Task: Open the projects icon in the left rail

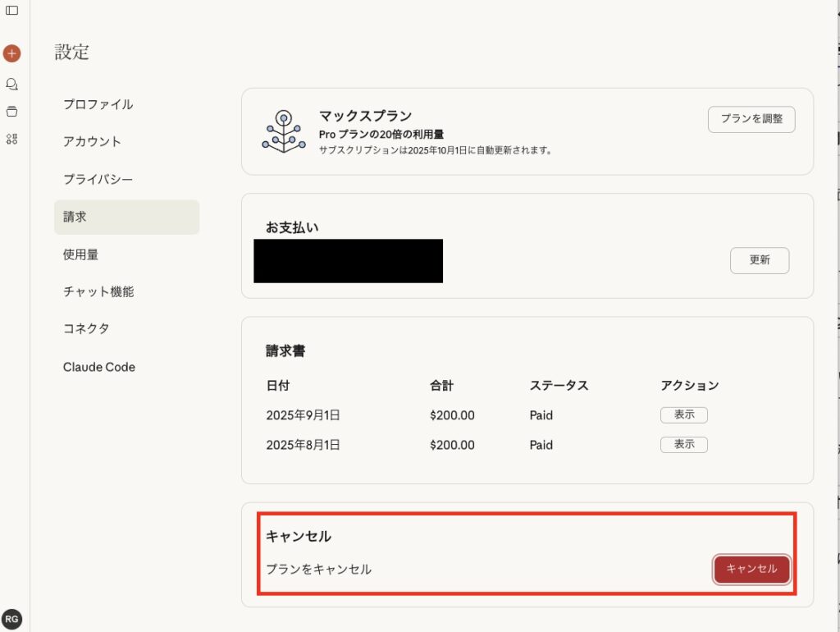Action: (x=11, y=112)
